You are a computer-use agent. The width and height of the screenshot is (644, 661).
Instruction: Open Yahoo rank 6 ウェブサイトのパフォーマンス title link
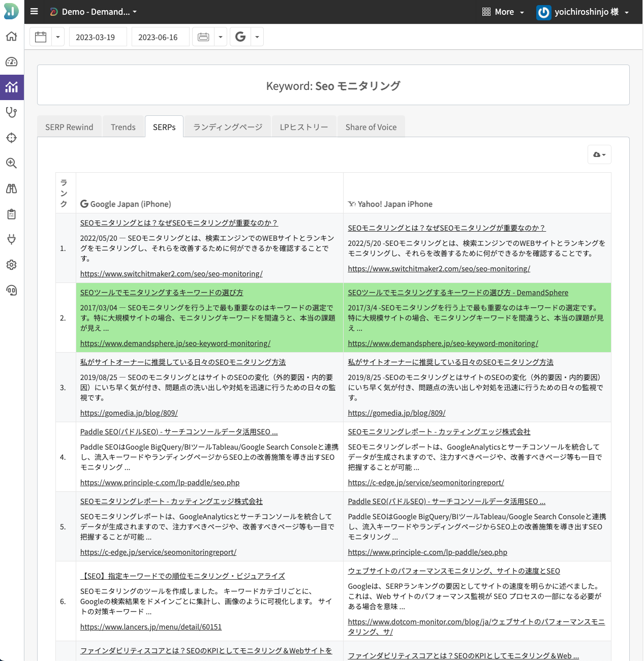click(454, 571)
